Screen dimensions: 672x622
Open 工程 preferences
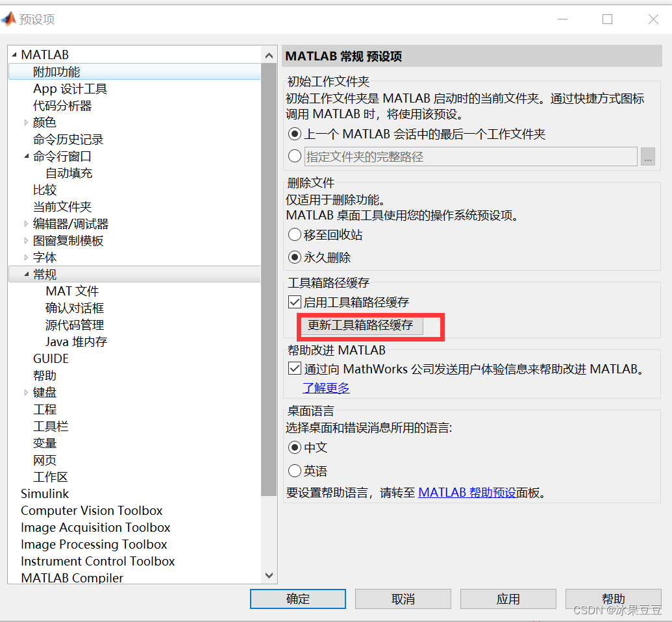point(45,410)
